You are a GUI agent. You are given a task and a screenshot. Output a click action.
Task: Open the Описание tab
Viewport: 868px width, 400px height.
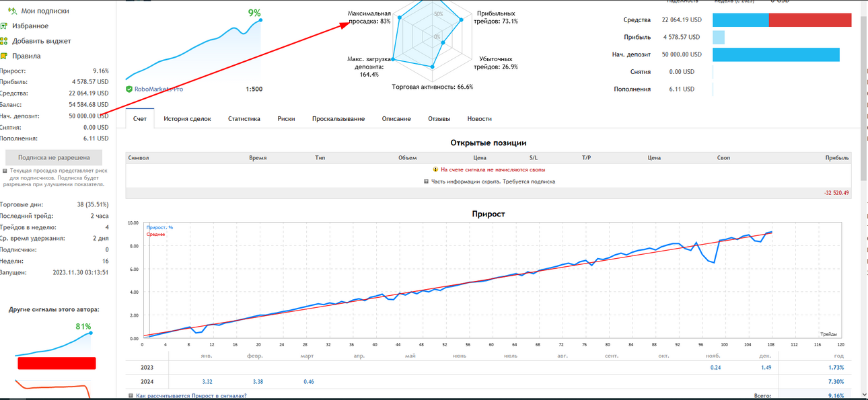coord(396,118)
